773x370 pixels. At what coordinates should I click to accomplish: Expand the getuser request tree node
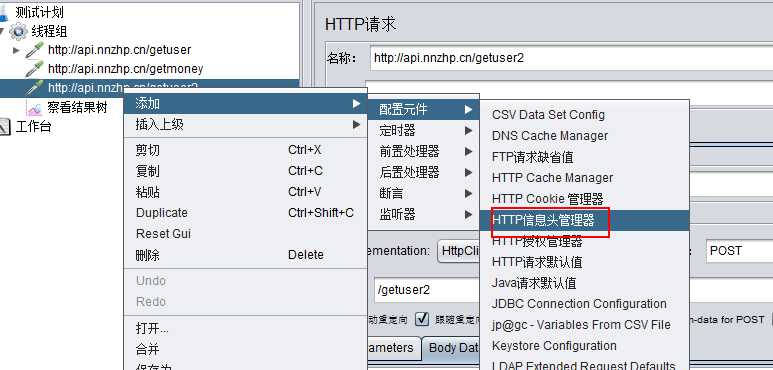click(x=16, y=50)
